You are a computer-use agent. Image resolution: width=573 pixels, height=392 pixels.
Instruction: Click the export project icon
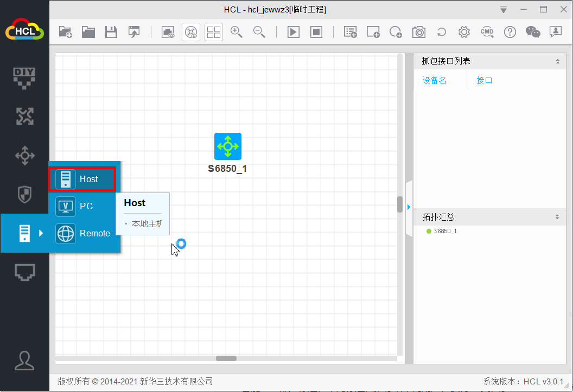(x=134, y=32)
